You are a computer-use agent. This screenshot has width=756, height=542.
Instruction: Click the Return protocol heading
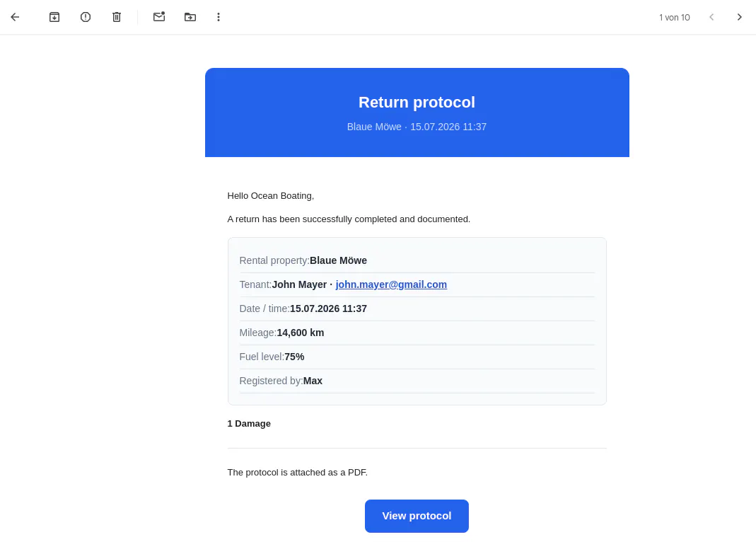pos(417,102)
